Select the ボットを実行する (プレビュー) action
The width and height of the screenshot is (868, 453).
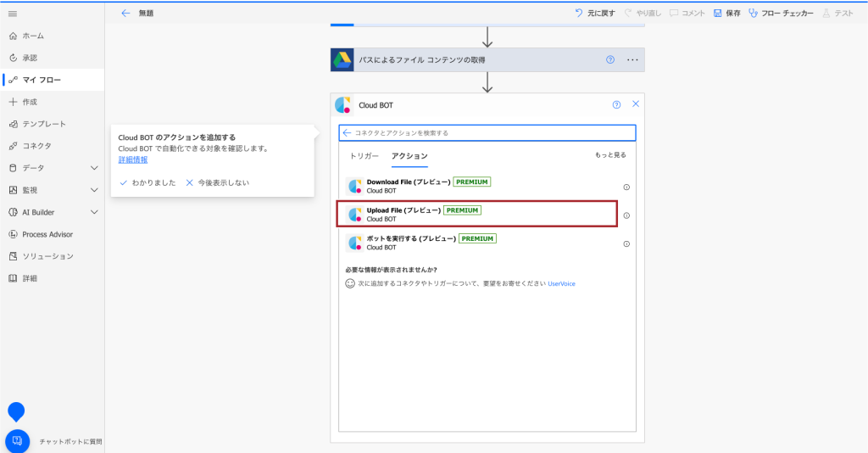(x=477, y=243)
